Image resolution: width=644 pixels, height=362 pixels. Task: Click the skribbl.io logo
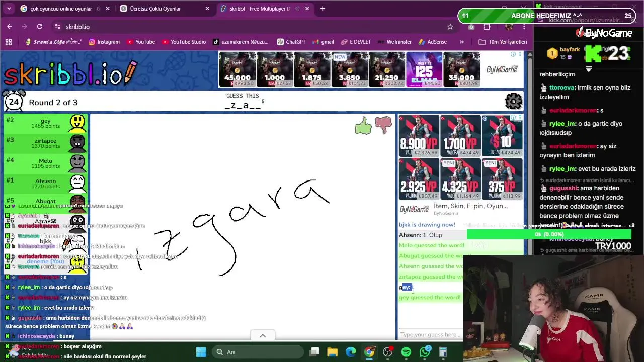[x=70, y=74]
